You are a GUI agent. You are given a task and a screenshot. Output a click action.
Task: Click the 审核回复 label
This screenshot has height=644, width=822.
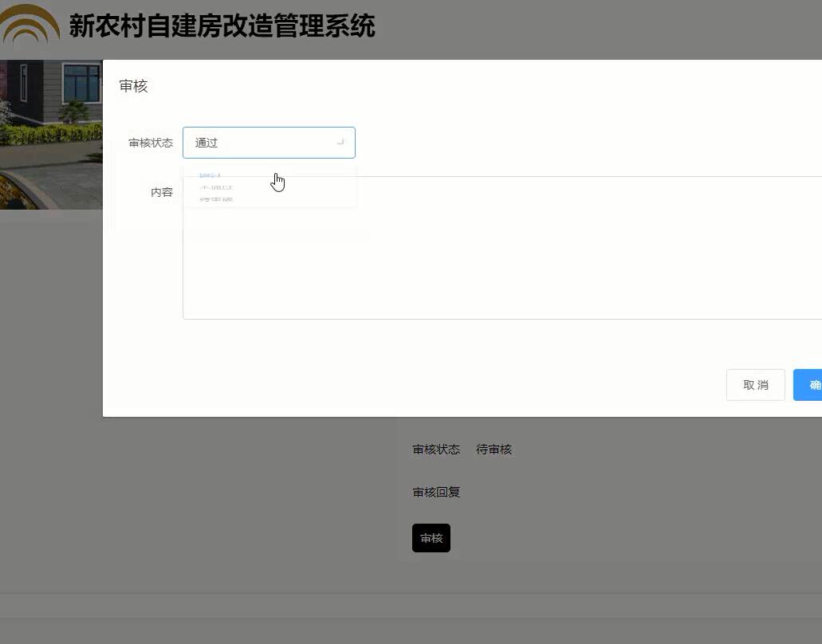435,492
